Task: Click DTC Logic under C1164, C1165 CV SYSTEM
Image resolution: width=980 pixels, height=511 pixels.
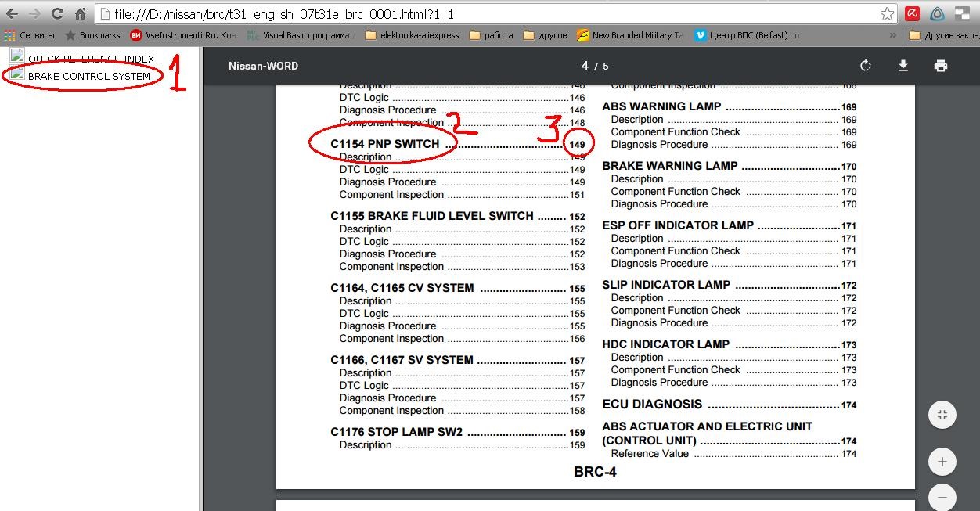Action: tap(364, 314)
